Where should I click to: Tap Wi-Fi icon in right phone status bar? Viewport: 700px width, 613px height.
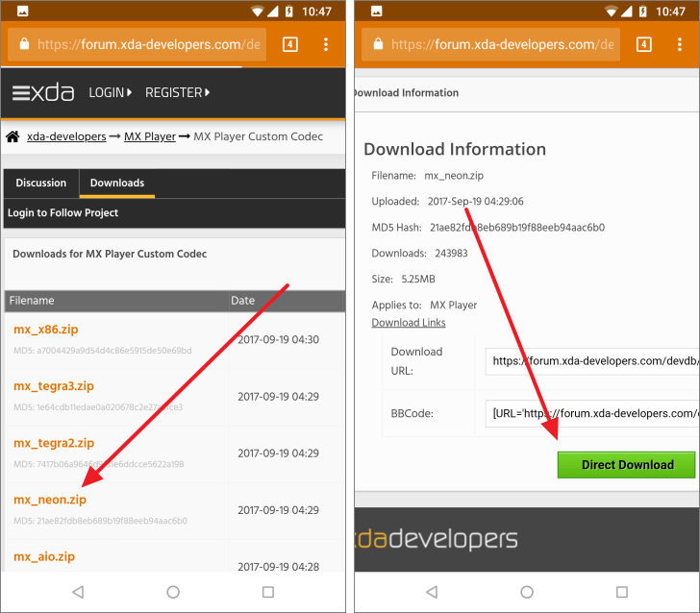point(612,11)
